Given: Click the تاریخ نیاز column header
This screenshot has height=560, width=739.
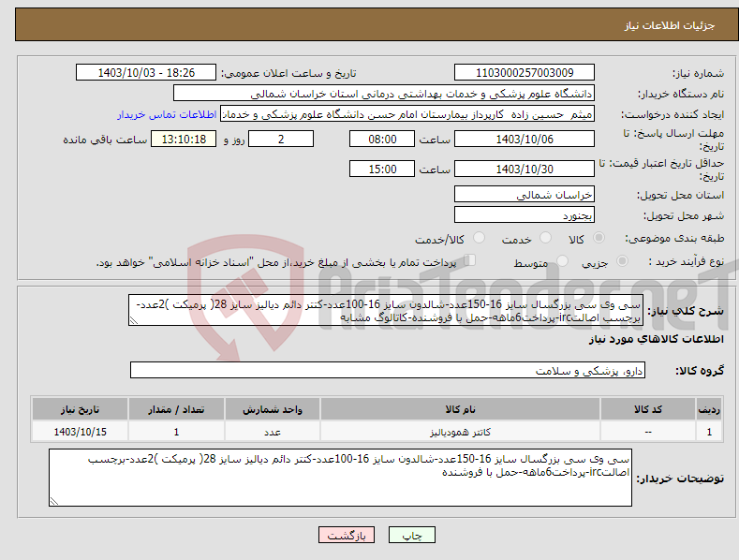Looking at the screenshot, I should [80, 409].
